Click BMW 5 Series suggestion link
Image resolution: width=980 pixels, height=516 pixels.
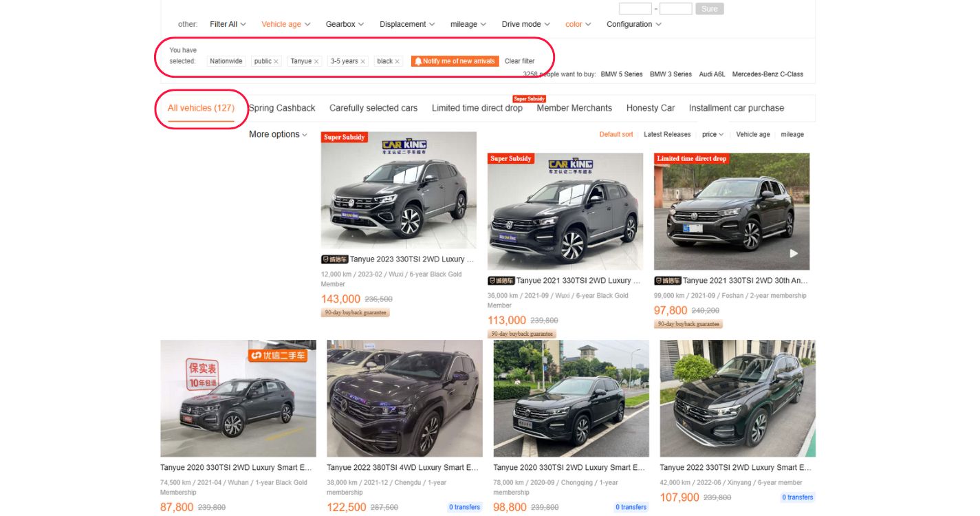click(622, 74)
